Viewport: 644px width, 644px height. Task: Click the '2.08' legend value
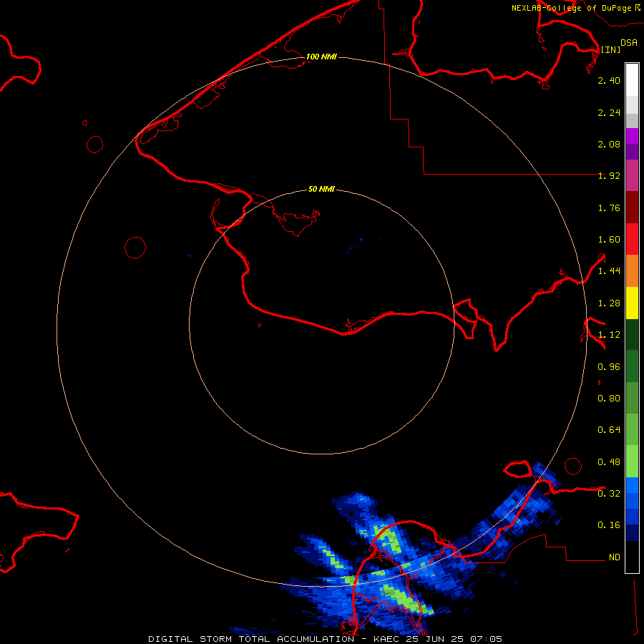pos(609,144)
